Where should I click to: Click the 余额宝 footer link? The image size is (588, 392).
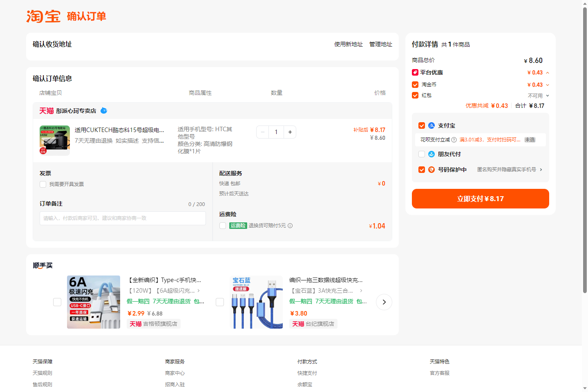305,385
